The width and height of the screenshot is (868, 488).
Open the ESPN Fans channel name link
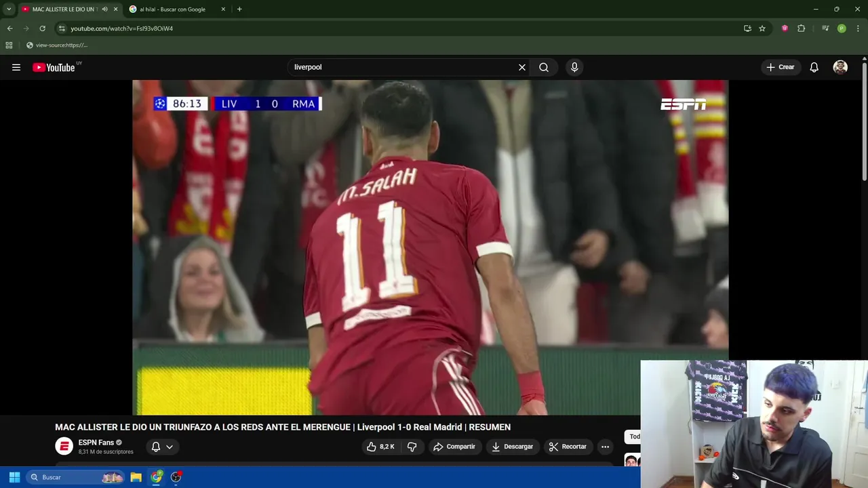click(x=96, y=443)
